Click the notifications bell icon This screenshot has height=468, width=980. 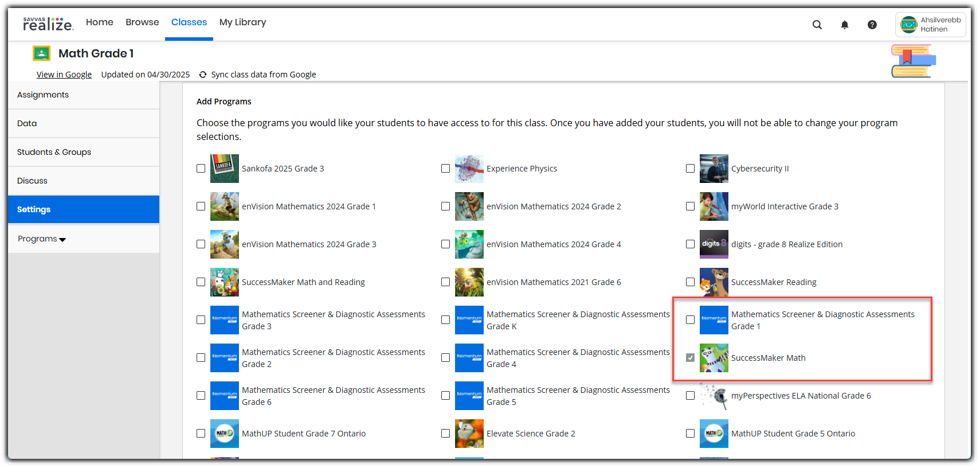844,25
